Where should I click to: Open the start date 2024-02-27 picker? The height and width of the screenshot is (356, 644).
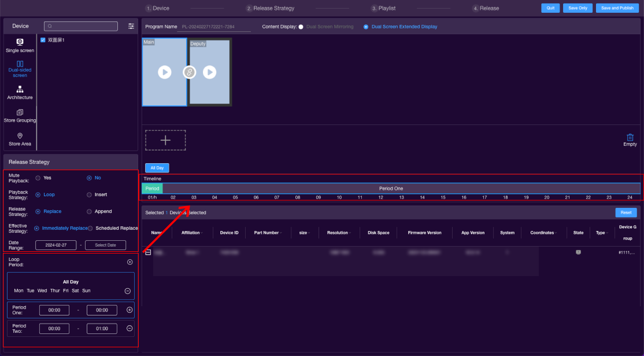point(56,245)
